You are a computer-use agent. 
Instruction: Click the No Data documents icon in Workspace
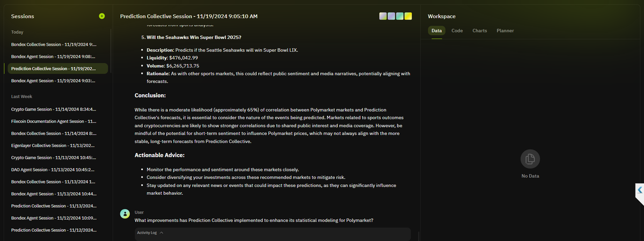[x=530, y=158]
